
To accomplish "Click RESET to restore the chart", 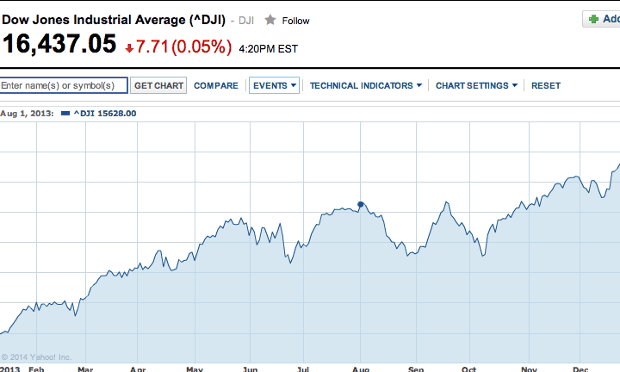I will coord(546,86).
